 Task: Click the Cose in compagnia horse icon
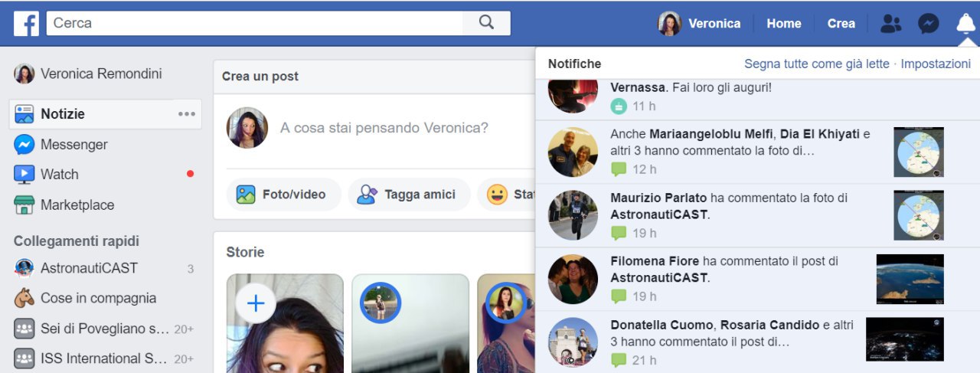(x=24, y=298)
